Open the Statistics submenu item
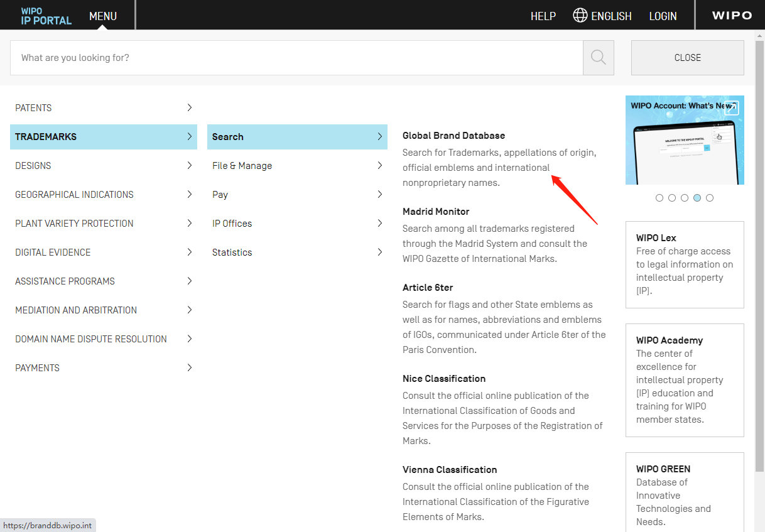This screenshot has width=765, height=532. point(297,252)
